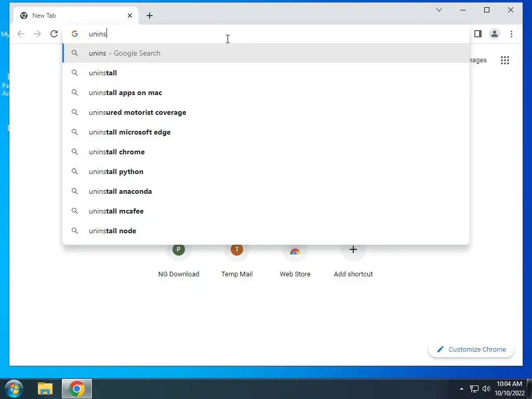The image size is (532, 399).
Task: Open the Windows Start menu
Action: click(x=14, y=389)
